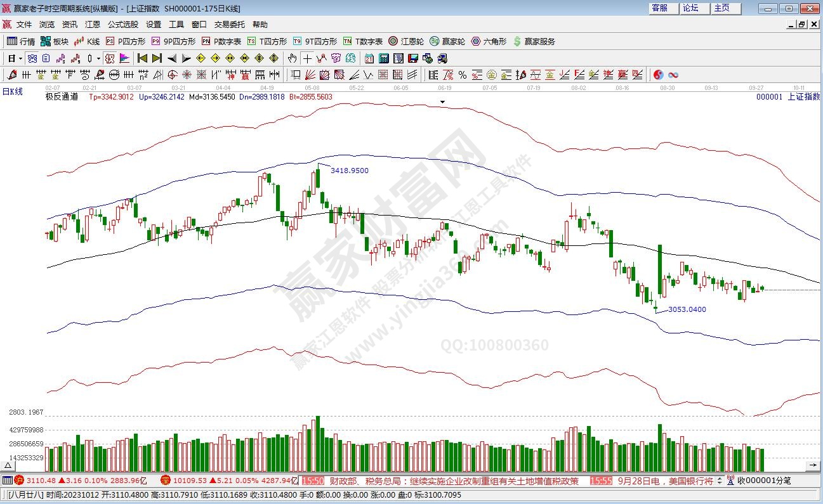Image resolution: width=823 pixels, height=504 pixels.
Task: Click the 论坛 forum button
Action: tap(690, 8)
